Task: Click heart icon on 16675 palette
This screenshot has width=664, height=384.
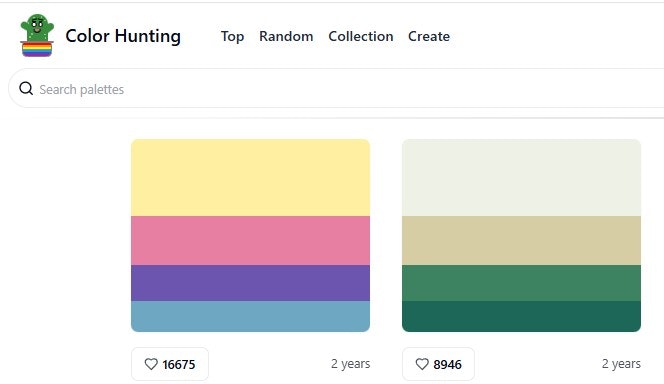Action: pos(151,364)
